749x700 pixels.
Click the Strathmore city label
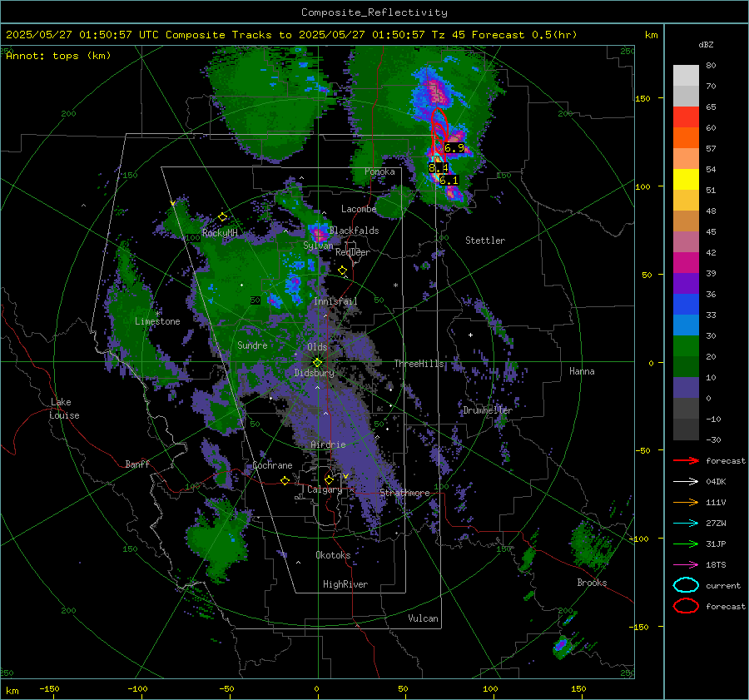click(404, 493)
